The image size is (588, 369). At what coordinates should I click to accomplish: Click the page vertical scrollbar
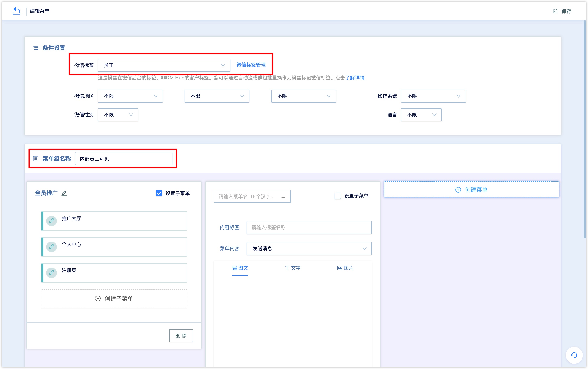585,129
